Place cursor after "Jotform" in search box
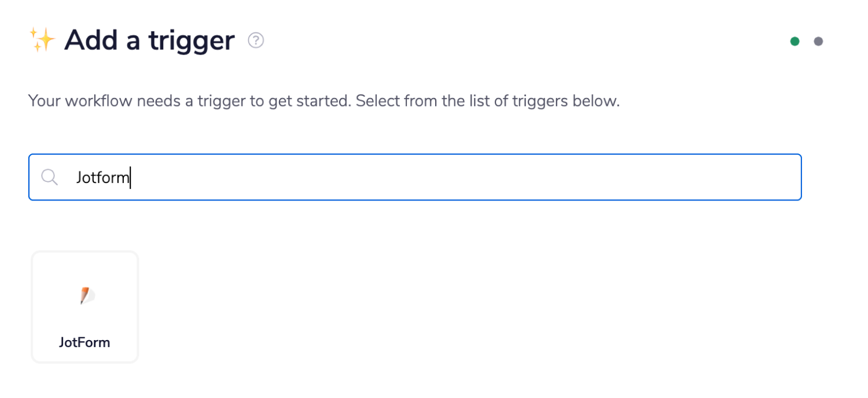The width and height of the screenshot is (868, 398). click(131, 177)
